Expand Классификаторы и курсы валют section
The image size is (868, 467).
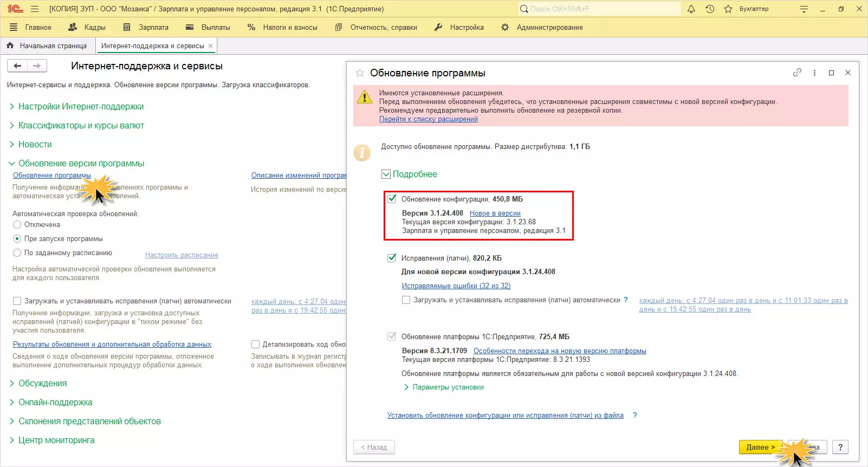coord(76,126)
